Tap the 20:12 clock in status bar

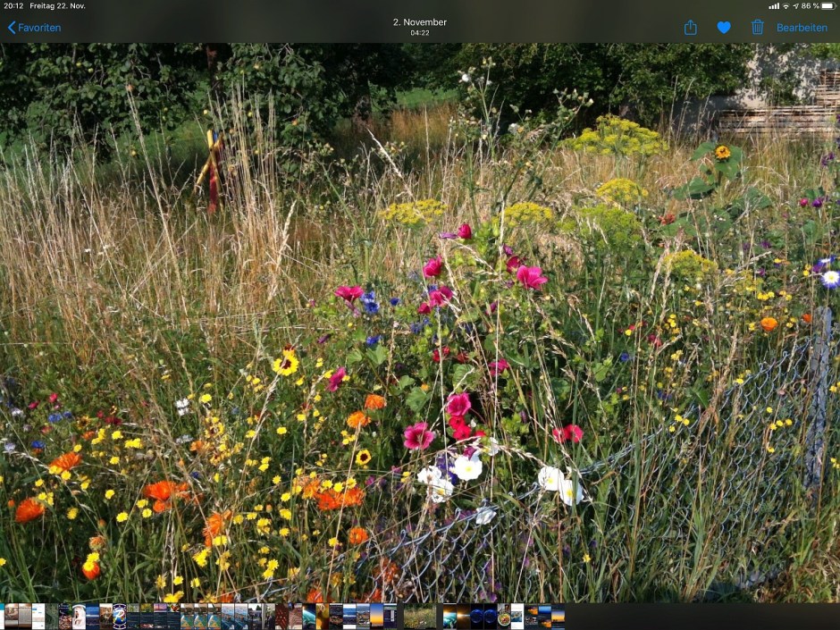coord(13,6)
